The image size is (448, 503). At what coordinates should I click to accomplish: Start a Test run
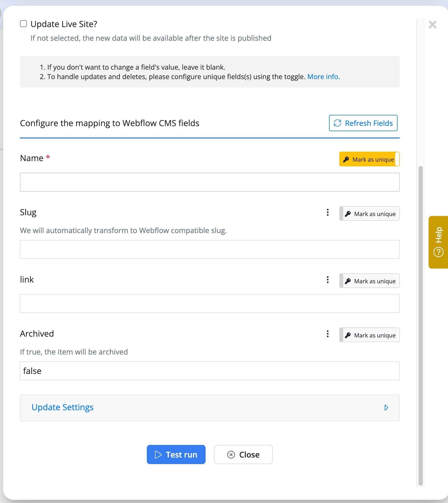(x=176, y=455)
